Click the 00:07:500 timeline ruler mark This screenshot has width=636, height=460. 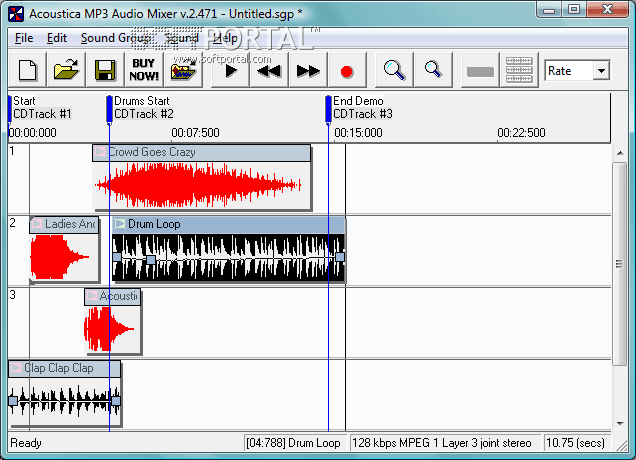[x=195, y=133]
